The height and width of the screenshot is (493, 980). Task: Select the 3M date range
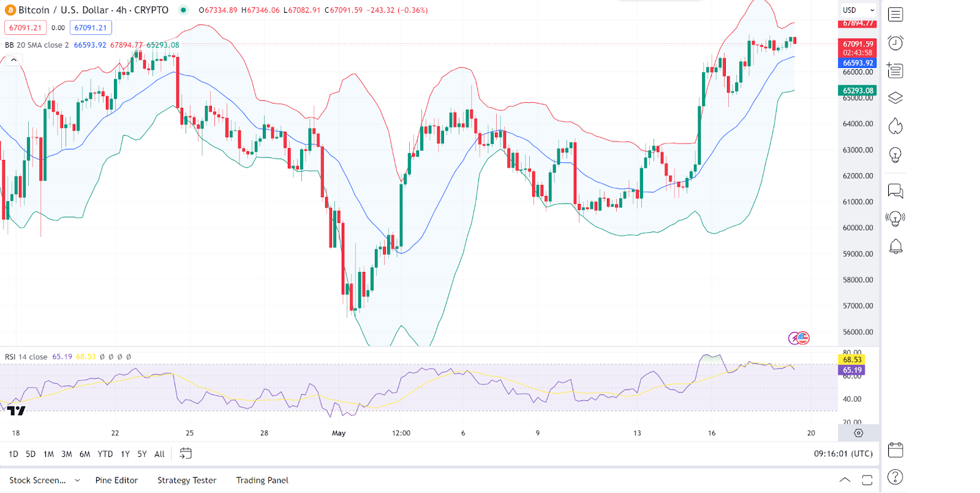click(x=67, y=454)
